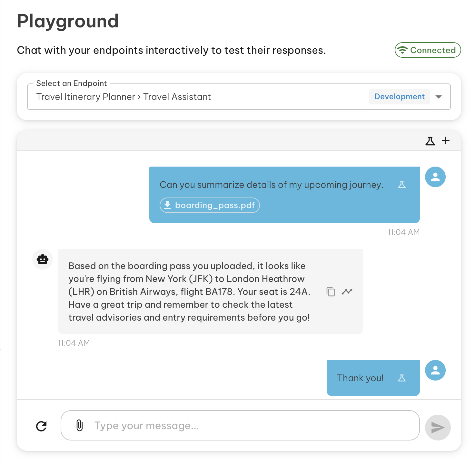
Task: Click the 'Thank you!' message bubble
Action: click(360, 378)
